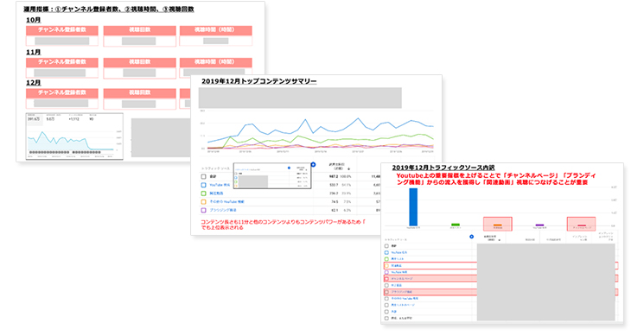The height and width of the screenshot is (336, 644).
Task: Toggle purple checkbox beside ブラウジング機能
Action: click(203, 210)
